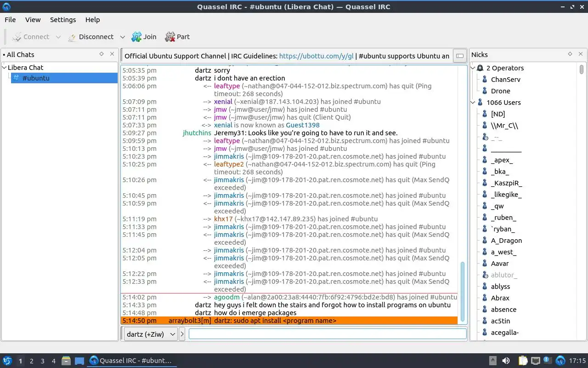Click the xenial nick in join message
588x368 pixels.
[223, 102]
